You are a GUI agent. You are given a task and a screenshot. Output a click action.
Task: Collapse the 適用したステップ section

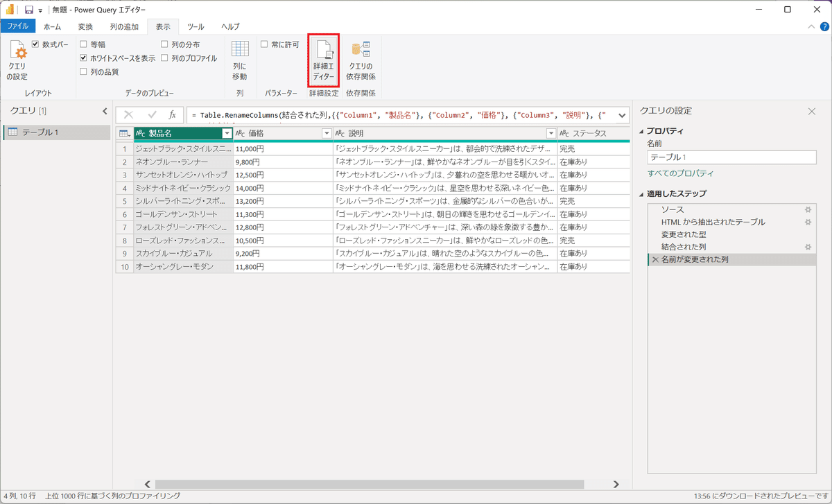tap(641, 193)
